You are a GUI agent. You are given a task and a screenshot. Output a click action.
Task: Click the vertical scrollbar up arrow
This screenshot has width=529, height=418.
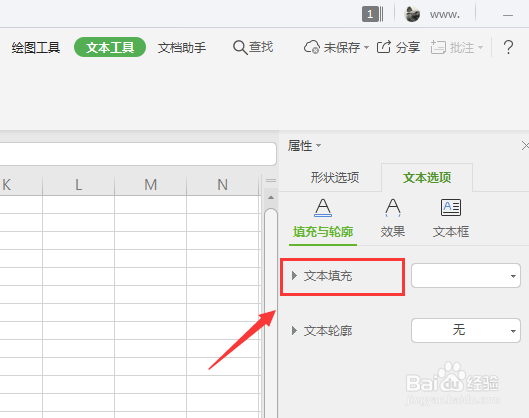271,198
